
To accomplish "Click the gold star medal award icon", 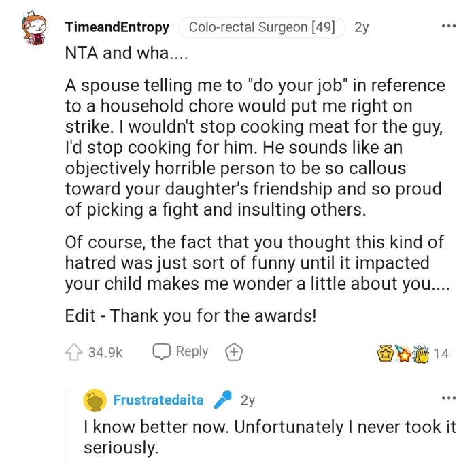I will point(386,354).
